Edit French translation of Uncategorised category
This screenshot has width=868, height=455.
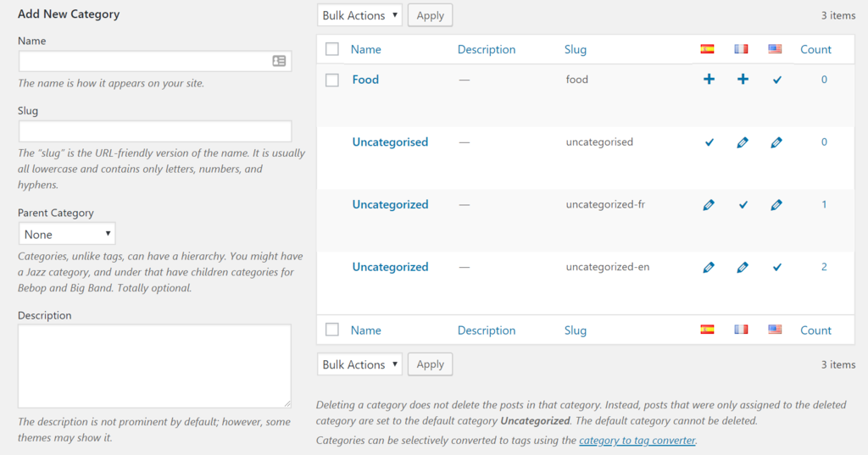tap(743, 142)
